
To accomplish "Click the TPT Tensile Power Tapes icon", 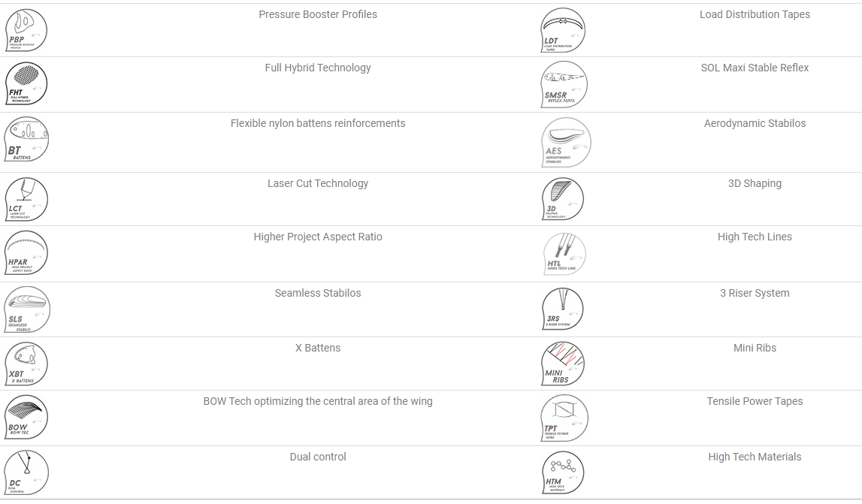I will click(x=564, y=418).
